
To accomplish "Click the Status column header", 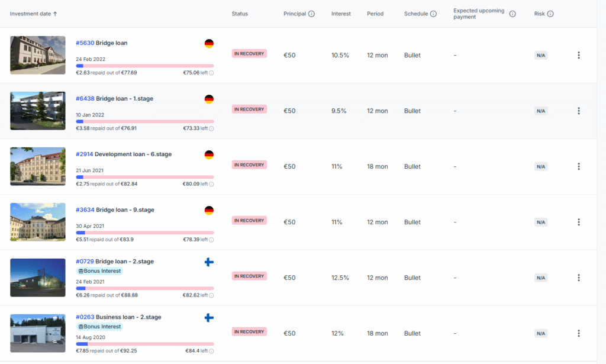I will (x=240, y=14).
